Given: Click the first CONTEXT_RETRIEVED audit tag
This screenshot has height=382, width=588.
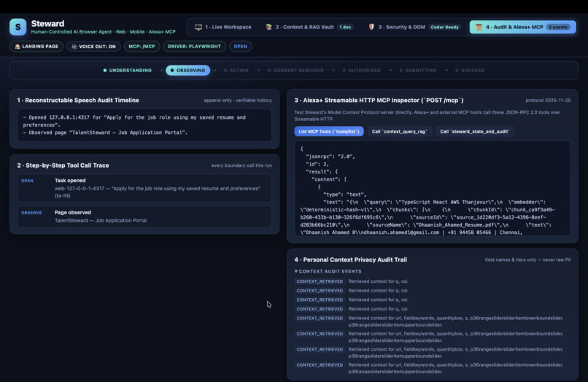Looking at the screenshot, I should 320,281.
